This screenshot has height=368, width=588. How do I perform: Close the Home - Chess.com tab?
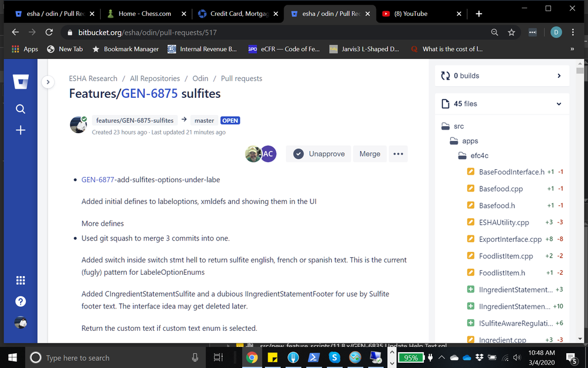click(184, 14)
